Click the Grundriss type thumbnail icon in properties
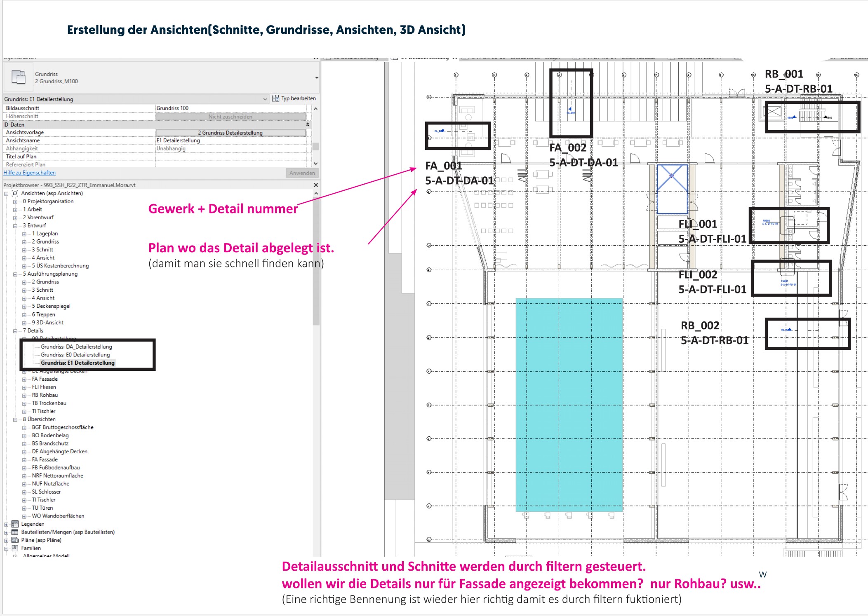The height and width of the screenshot is (616, 868). tap(18, 77)
